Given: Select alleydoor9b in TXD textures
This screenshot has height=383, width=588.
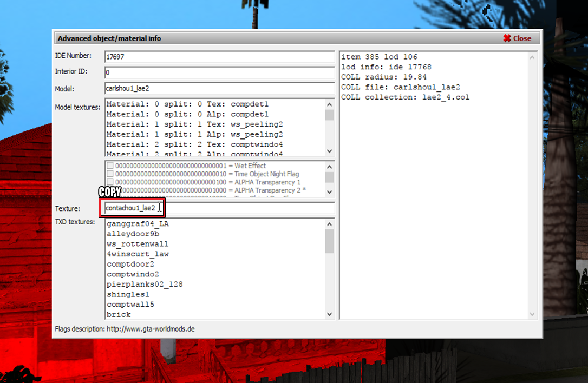Looking at the screenshot, I should [133, 234].
